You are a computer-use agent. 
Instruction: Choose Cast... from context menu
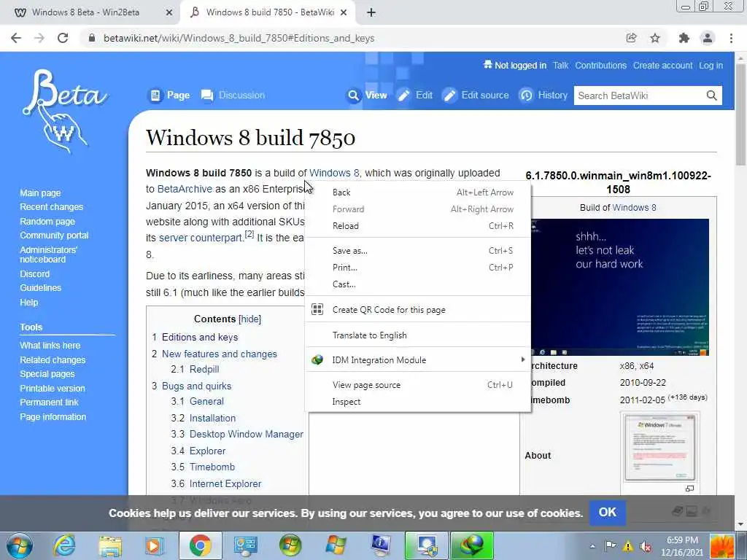click(417, 284)
